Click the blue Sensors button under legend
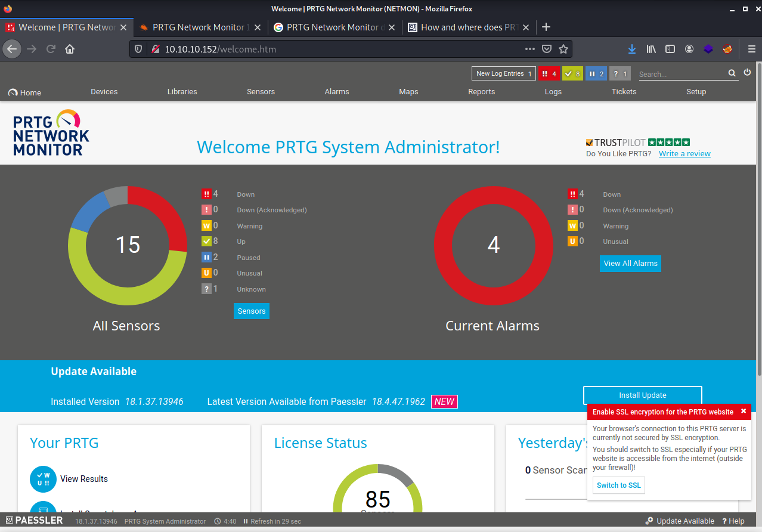 [252, 311]
